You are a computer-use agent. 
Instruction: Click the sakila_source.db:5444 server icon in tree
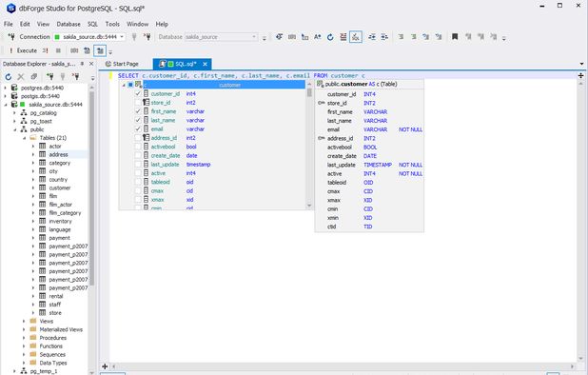[14, 105]
